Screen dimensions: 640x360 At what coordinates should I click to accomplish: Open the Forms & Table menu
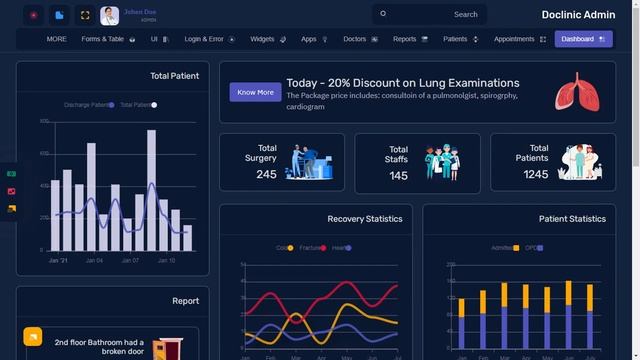tap(102, 39)
